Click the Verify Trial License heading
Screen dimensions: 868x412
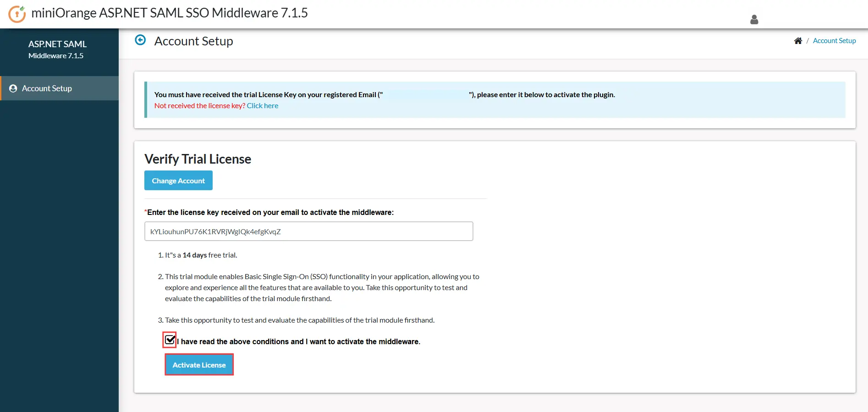(x=198, y=159)
